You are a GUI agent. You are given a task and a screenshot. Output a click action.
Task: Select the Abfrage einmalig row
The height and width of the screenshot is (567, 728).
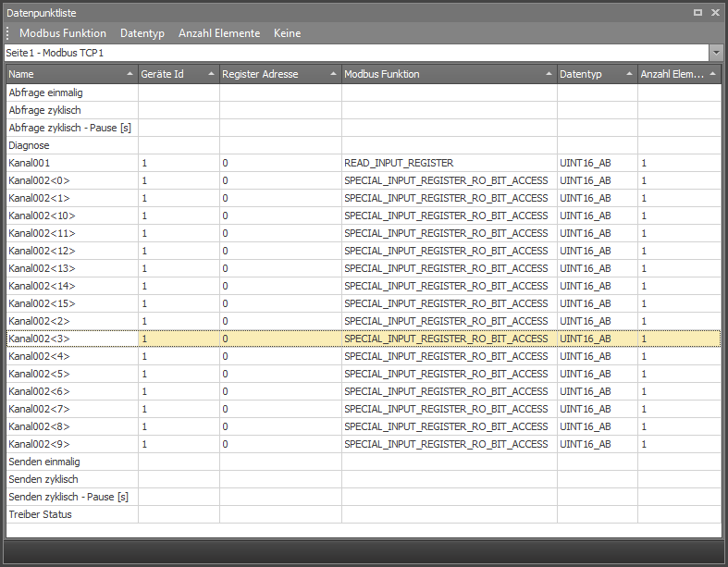click(364, 92)
